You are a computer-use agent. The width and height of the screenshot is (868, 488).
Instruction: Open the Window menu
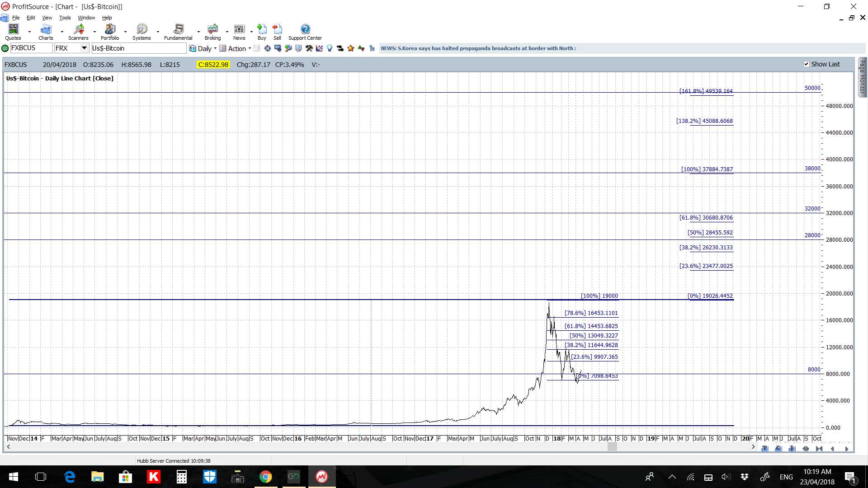(x=86, y=18)
